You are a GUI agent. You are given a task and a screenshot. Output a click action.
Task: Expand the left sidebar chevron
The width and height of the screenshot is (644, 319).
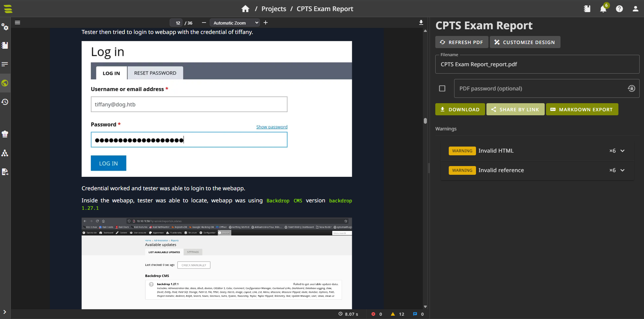(5, 312)
